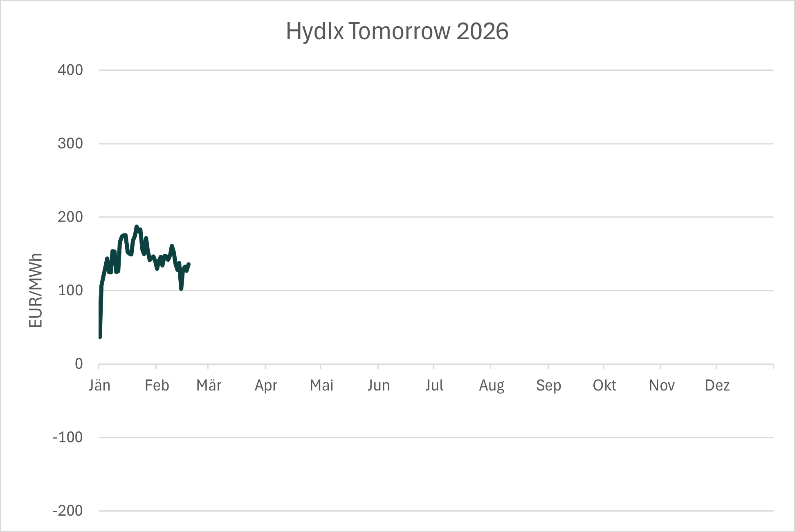The width and height of the screenshot is (795, 532).
Task: Select the Feb x-axis label
Action: pyautogui.click(x=157, y=385)
